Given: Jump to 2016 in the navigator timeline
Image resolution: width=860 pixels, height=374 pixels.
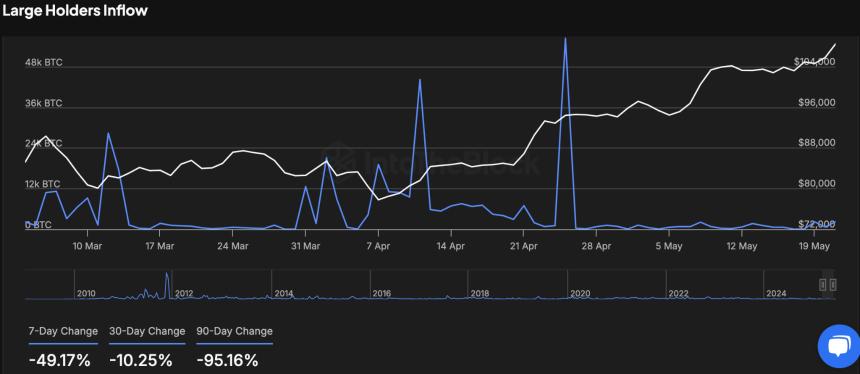Looking at the screenshot, I should (381, 293).
